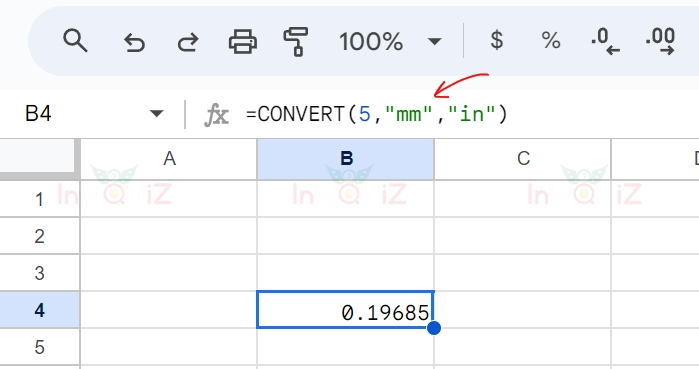699x369 pixels.
Task: Increase decimal places
Action: (660, 41)
